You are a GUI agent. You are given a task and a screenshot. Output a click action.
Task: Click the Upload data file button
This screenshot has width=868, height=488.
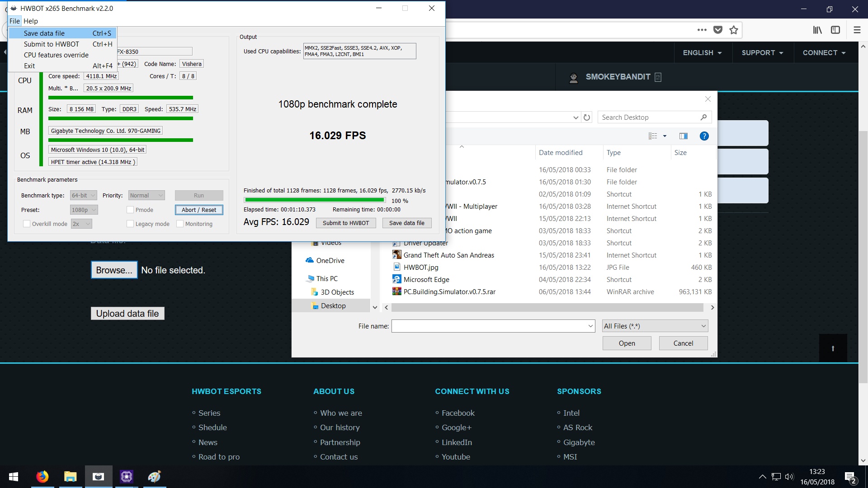pos(127,314)
